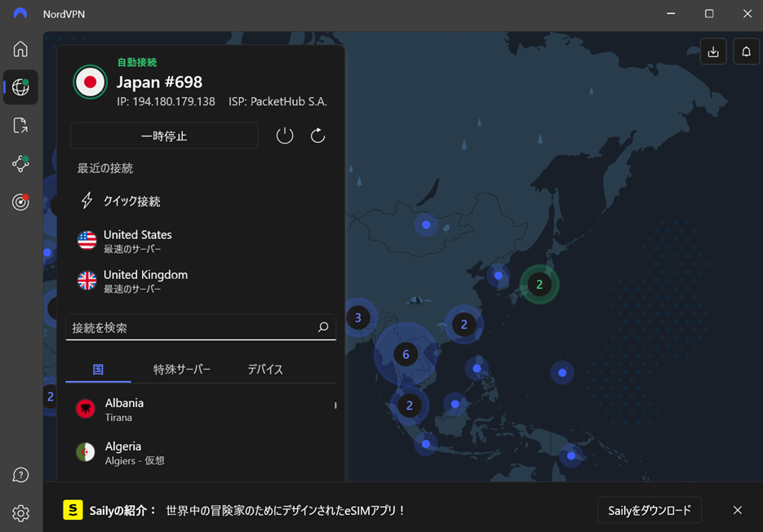Screen dimensions: 763x532
Task: Open Threat Protection target icon
Action: point(20,202)
